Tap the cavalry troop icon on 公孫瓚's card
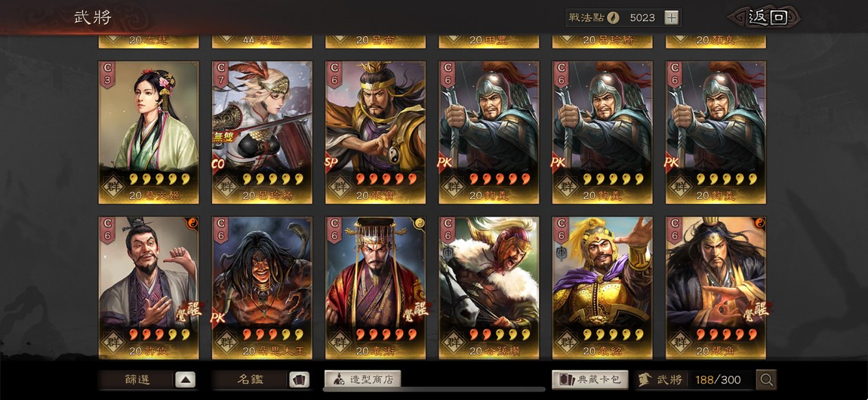The image size is (868, 400). click(x=448, y=252)
